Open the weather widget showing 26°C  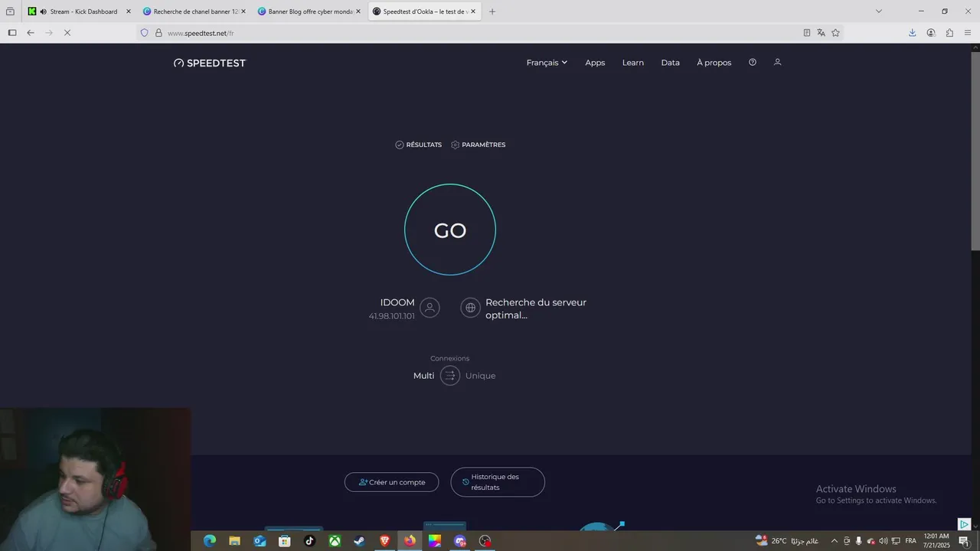click(x=786, y=541)
